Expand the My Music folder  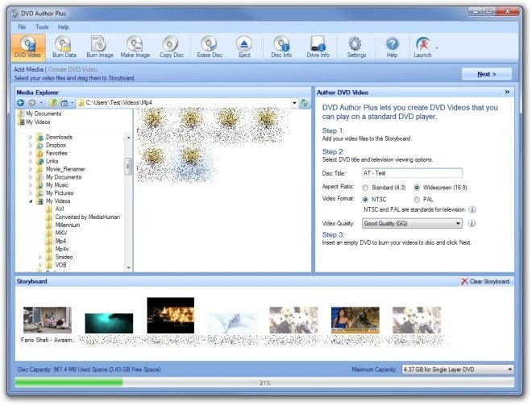(31, 185)
